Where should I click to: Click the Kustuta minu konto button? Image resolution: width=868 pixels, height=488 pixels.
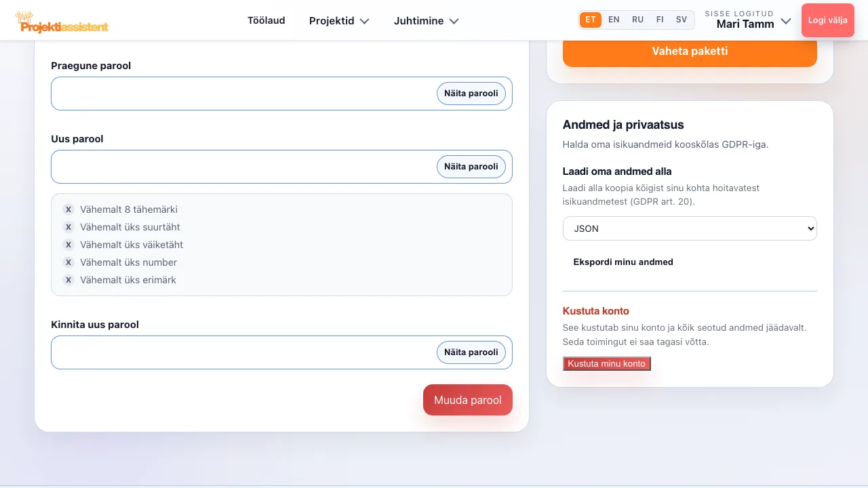click(x=607, y=364)
